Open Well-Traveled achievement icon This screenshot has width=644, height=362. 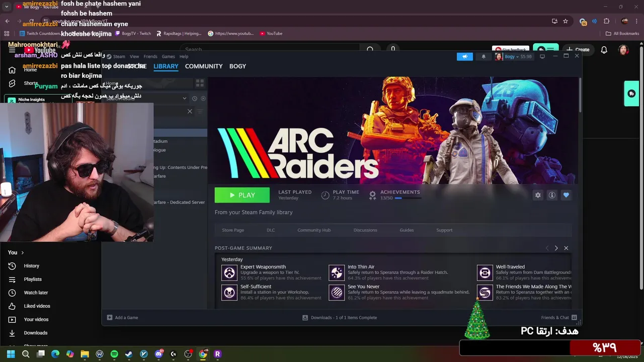[x=485, y=273]
